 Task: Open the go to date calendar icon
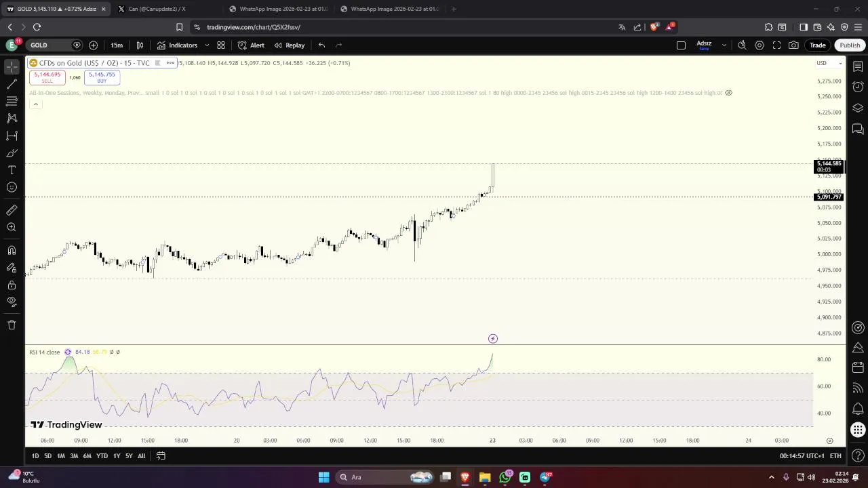[x=161, y=456]
